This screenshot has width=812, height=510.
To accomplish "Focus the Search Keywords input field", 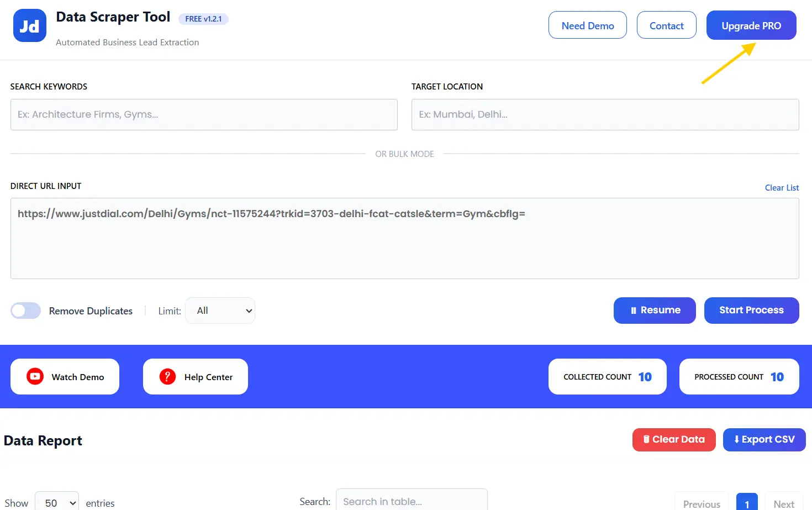I will click(204, 114).
